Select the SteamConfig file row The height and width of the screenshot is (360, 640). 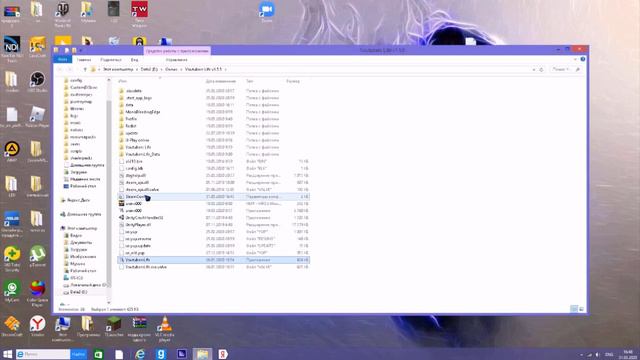(x=213, y=197)
